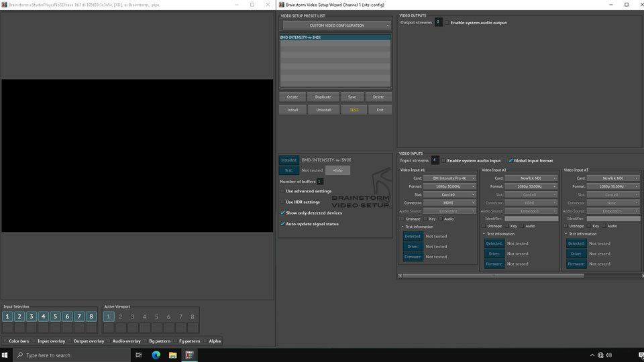644x362 pixels.
Task: Open Task View on the taskbar
Action: pyautogui.click(x=139, y=355)
